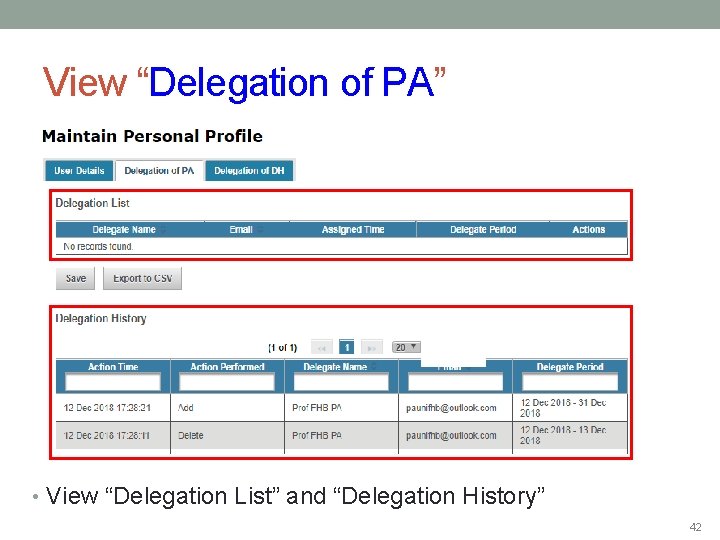This screenshot has height=540, width=720.
Task: Click the Delegation List heading
Action: [x=92, y=203]
